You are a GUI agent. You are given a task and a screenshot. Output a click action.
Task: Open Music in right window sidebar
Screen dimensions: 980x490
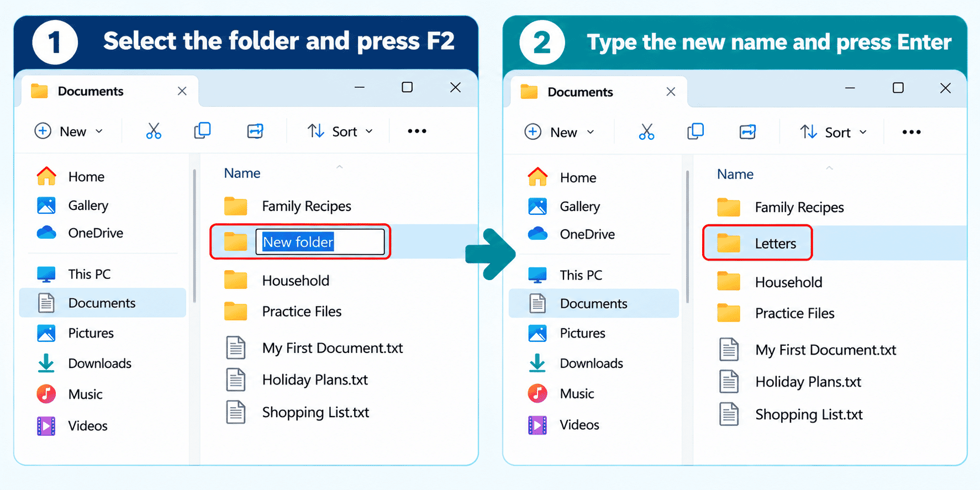(561, 394)
